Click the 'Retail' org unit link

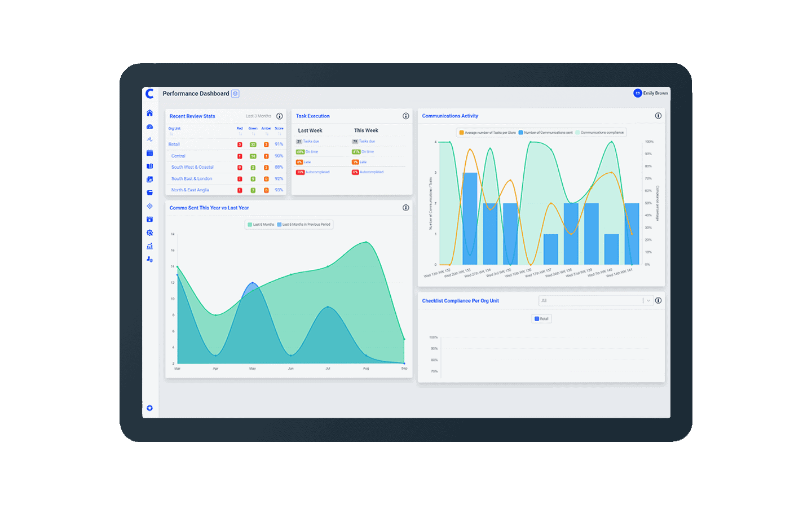[174, 144]
